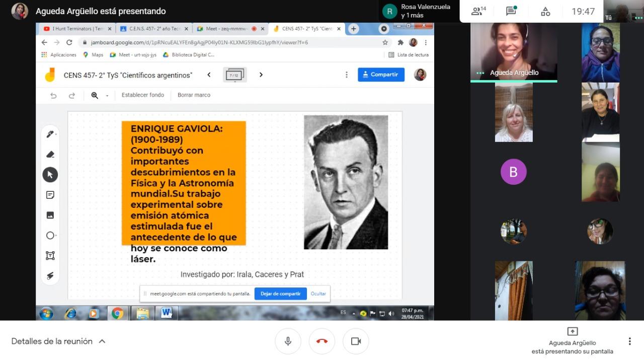644x362 pixels.
Task: Open the meeting chat icon
Action: [511, 11]
